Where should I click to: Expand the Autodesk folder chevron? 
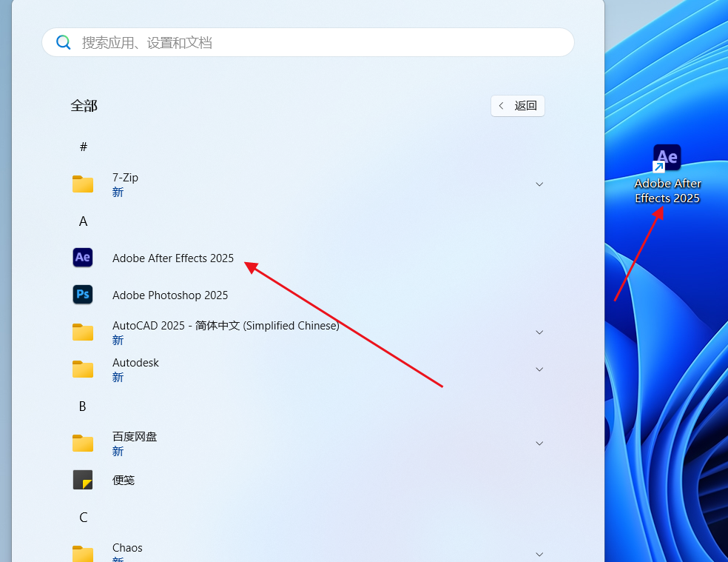[539, 369]
